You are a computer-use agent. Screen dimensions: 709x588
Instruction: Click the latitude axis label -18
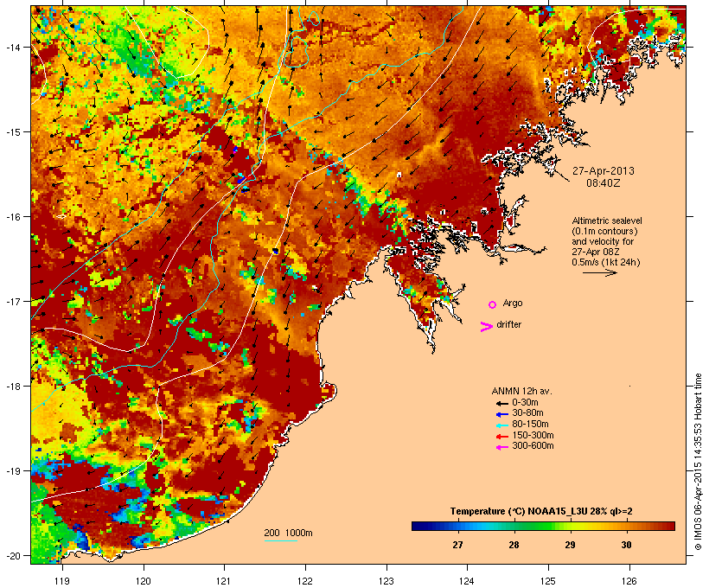click(x=12, y=386)
